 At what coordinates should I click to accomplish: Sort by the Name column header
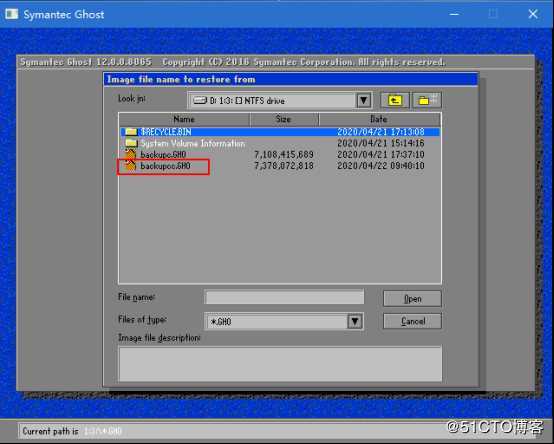(x=184, y=119)
